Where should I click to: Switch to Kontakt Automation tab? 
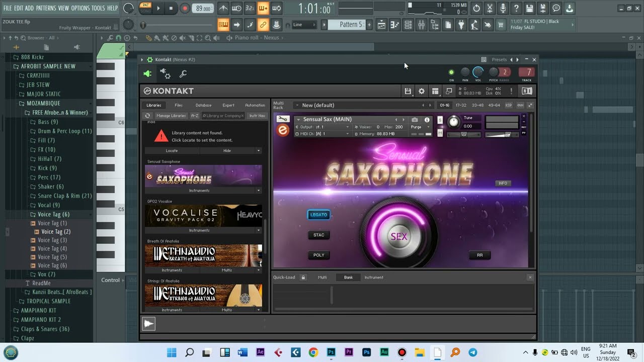click(x=255, y=105)
